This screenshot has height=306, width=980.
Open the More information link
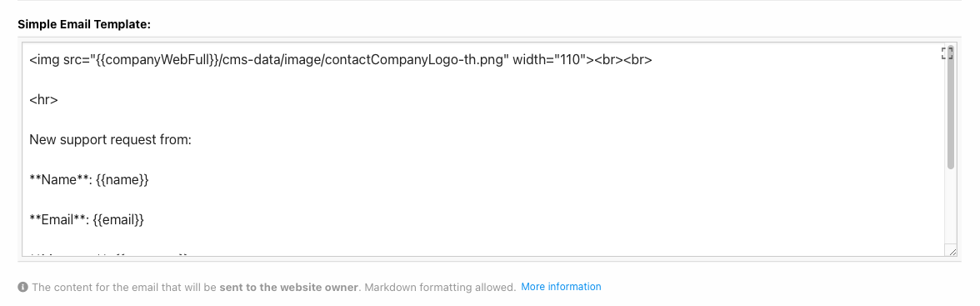pyautogui.click(x=561, y=287)
